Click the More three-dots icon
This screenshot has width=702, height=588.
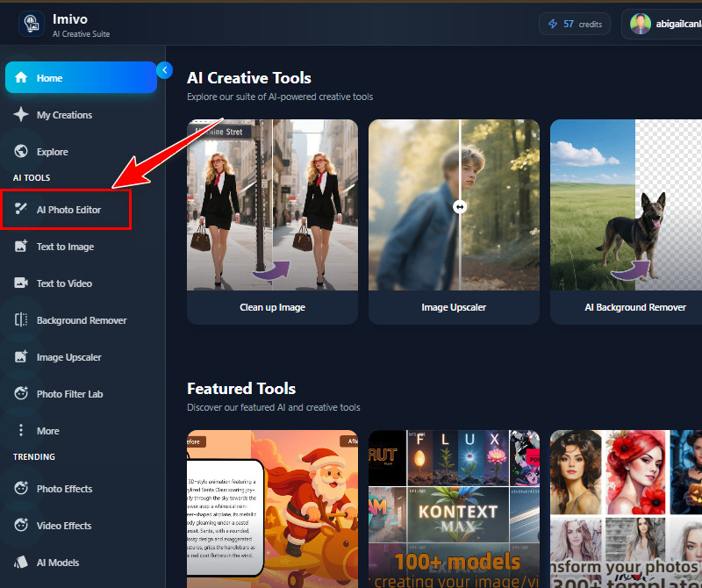click(21, 430)
